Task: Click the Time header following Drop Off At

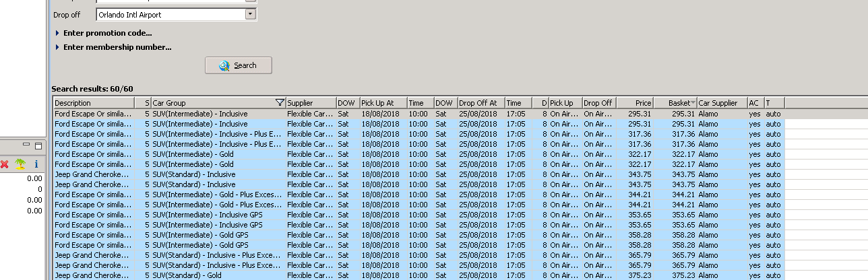Action: click(x=518, y=103)
